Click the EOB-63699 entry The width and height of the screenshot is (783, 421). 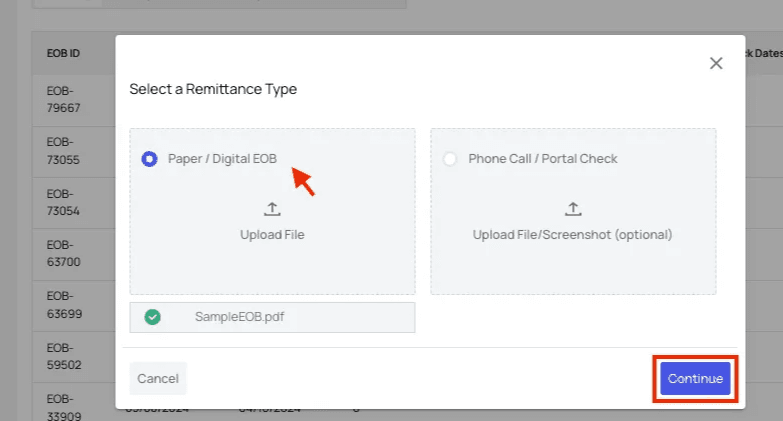[63, 306]
